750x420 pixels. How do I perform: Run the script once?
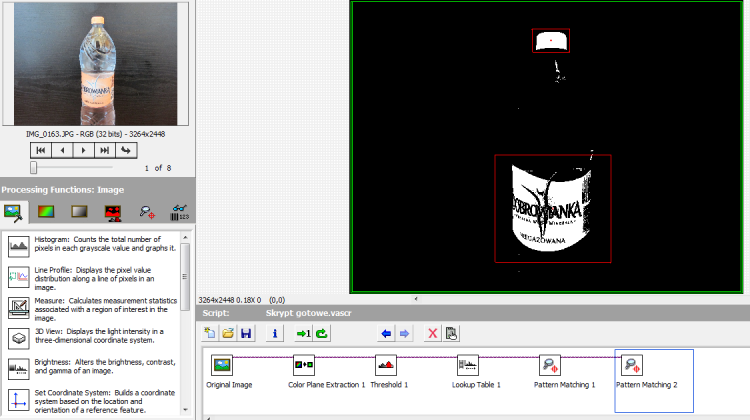[x=303, y=333]
